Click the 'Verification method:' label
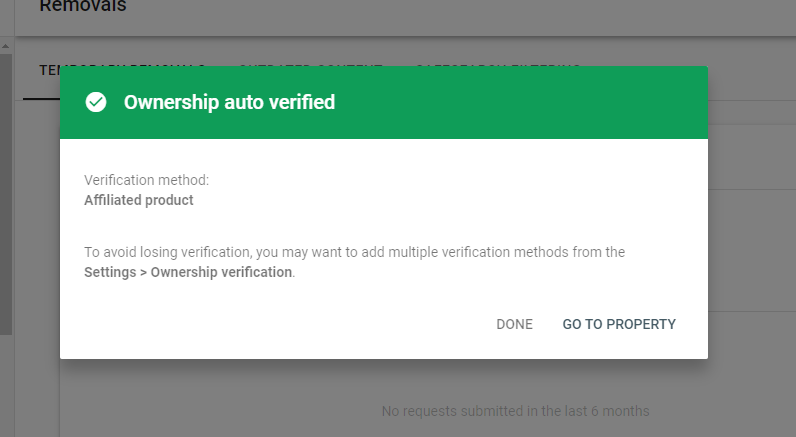 coord(146,180)
